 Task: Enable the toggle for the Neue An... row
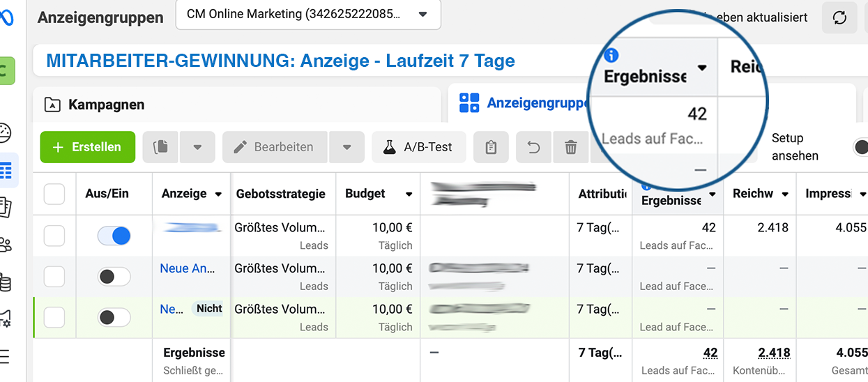[x=114, y=277]
